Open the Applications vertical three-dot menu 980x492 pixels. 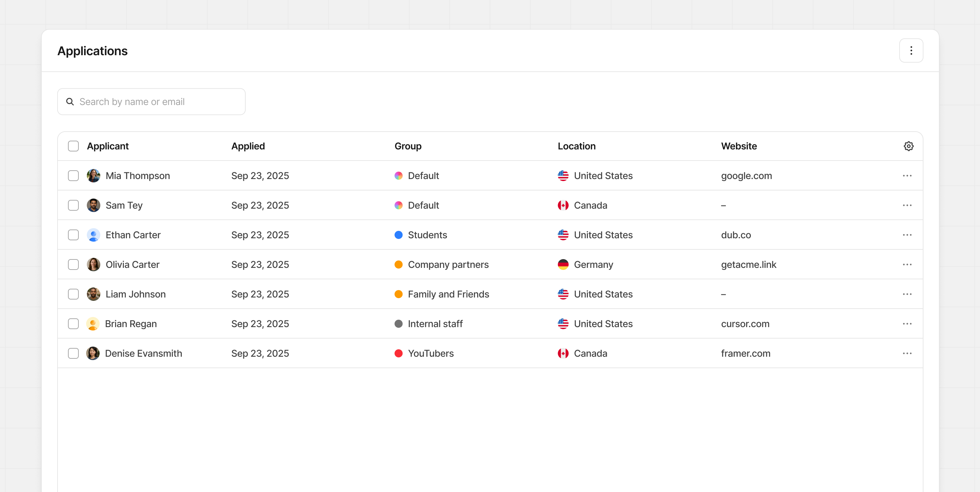coord(911,50)
